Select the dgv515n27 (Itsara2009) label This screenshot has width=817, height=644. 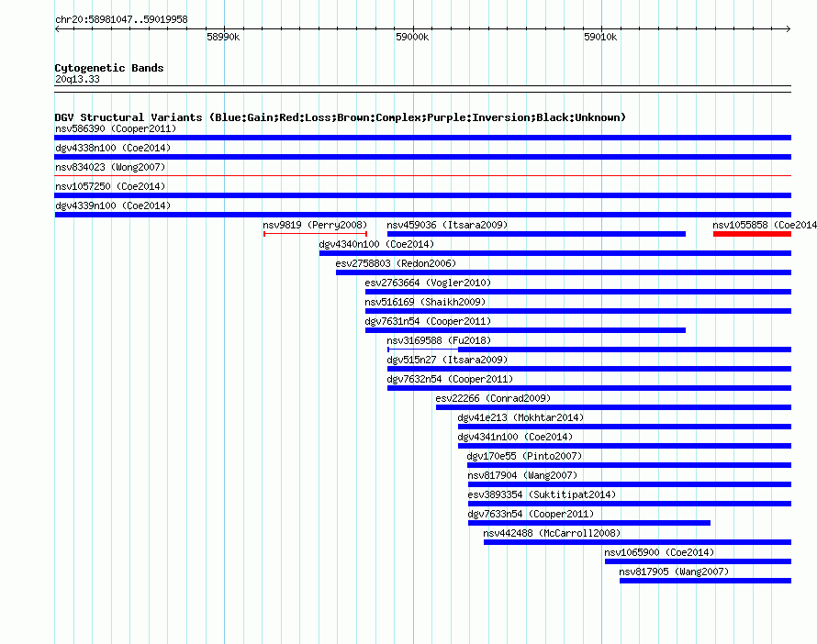pyautogui.click(x=447, y=360)
